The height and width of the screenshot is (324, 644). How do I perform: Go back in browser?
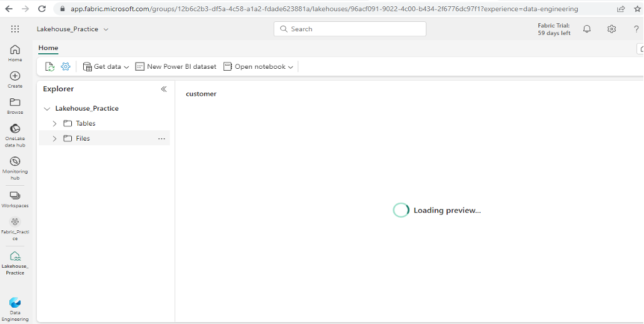click(x=9, y=9)
